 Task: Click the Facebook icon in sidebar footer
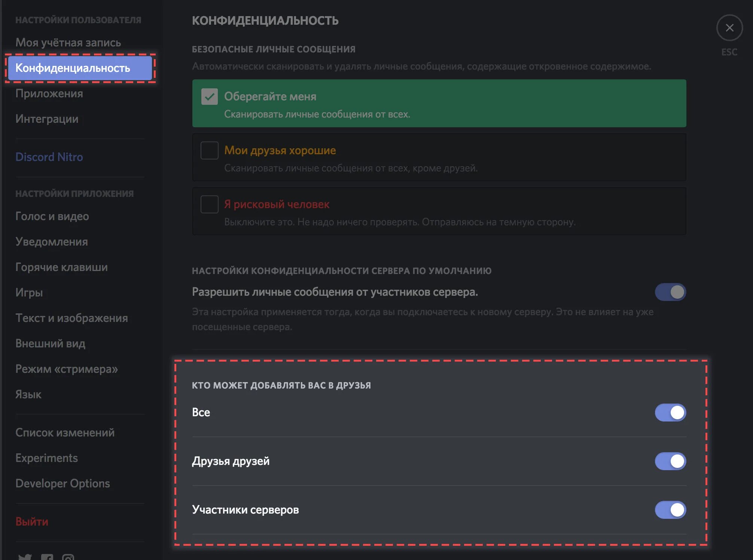pyautogui.click(x=47, y=557)
